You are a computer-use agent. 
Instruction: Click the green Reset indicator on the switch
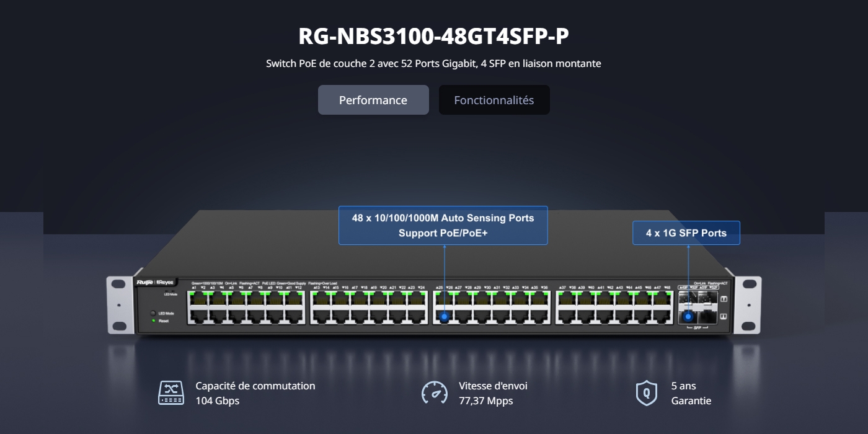153,321
